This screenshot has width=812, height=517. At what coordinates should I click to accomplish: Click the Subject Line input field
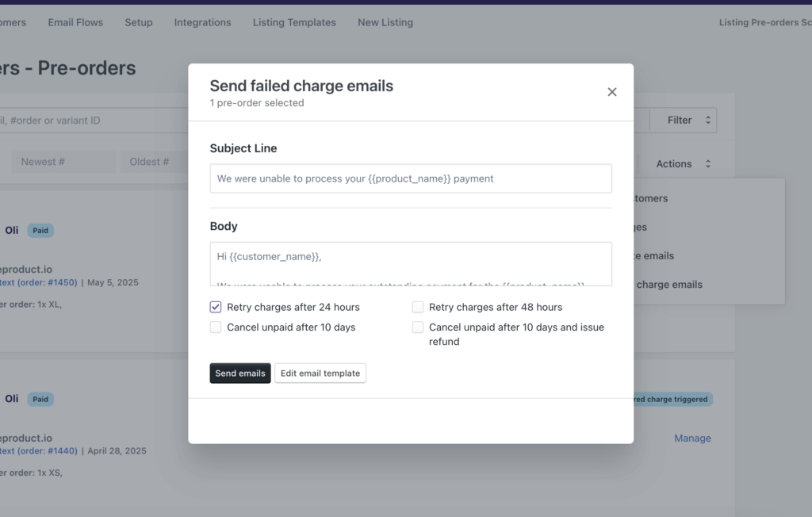coord(411,178)
